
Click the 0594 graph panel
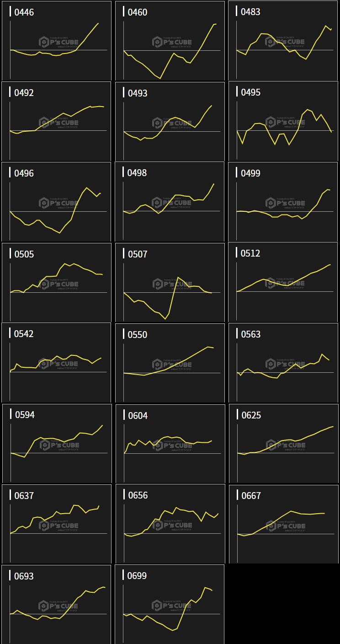pyautogui.click(x=57, y=443)
